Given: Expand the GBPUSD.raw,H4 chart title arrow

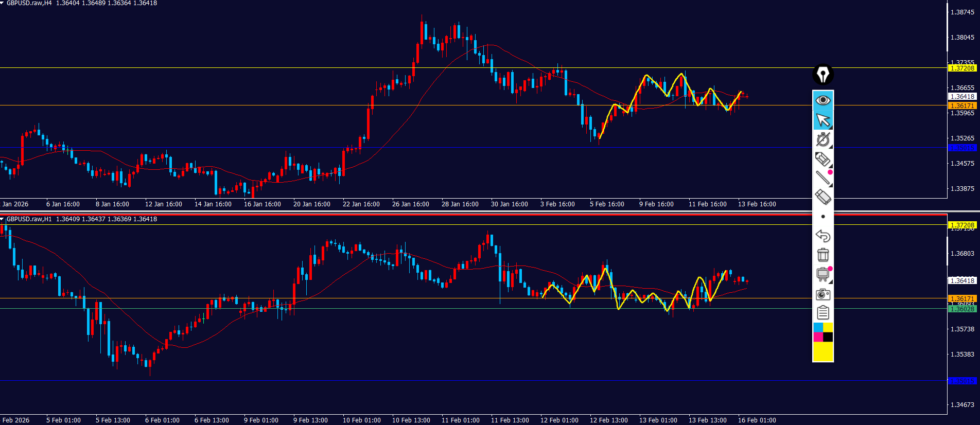Looking at the screenshot, I should 3,3.
